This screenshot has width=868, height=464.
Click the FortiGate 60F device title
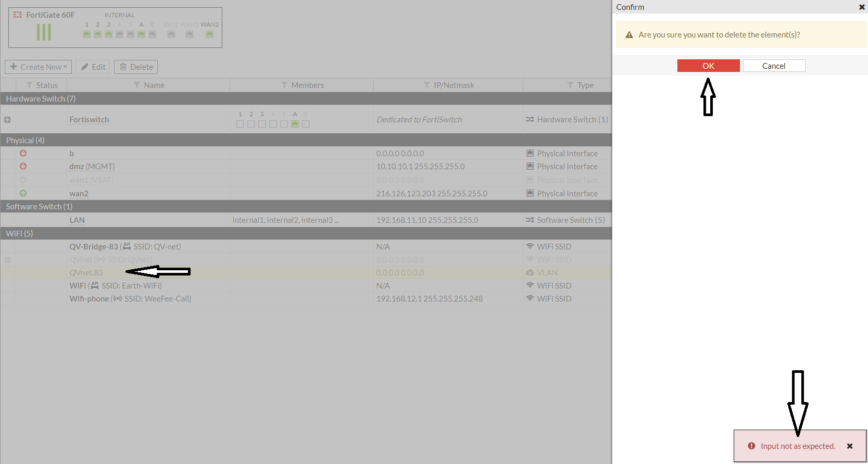coord(51,15)
